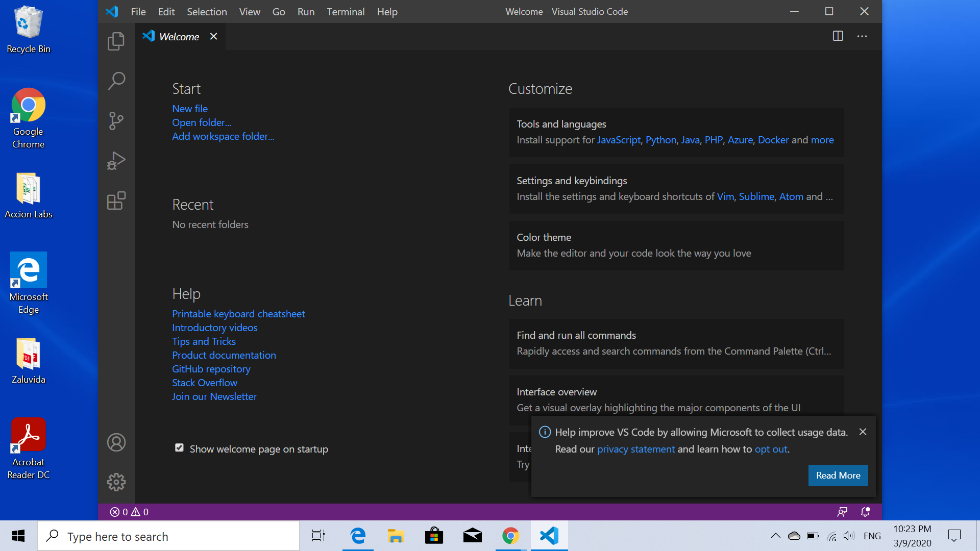Open the Run and Debug view
The width and height of the screenshot is (980, 551).
(x=116, y=161)
